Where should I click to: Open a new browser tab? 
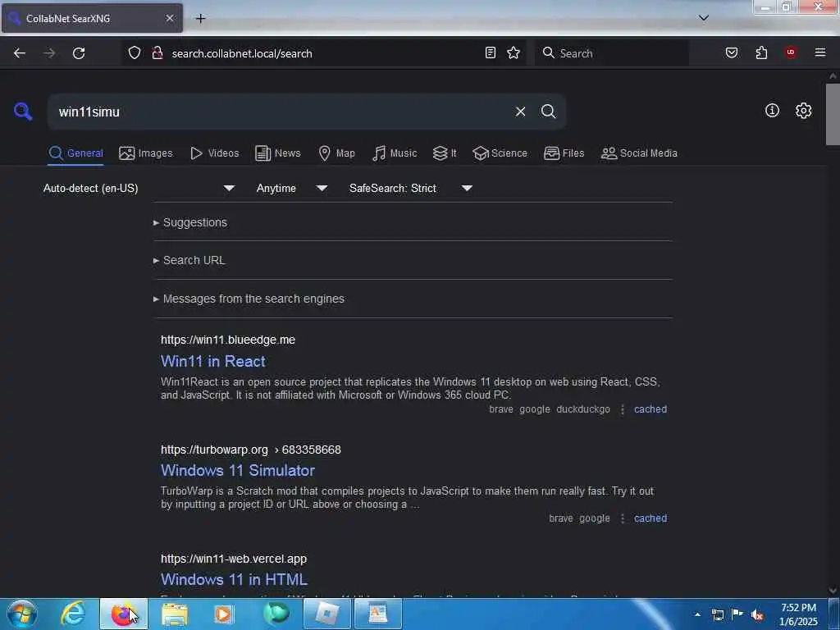[x=200, y=18]
